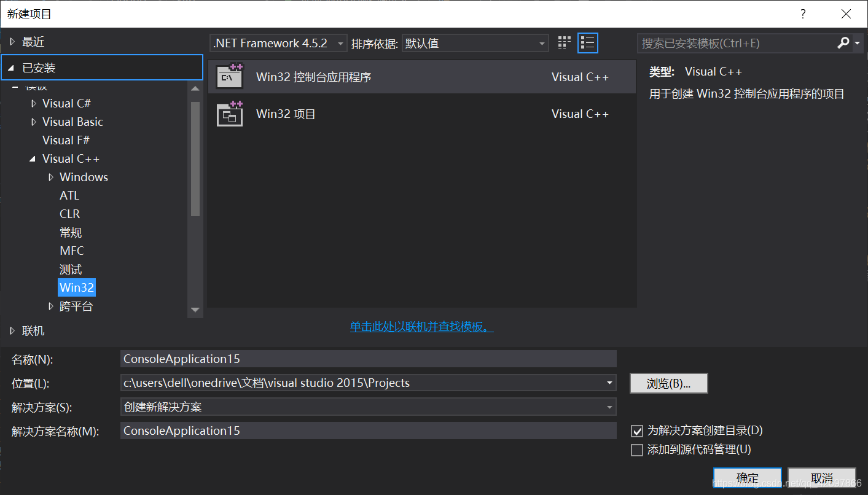Click the search installed templates box
This screenshot has width=868, height=495.
pos(737,43)
